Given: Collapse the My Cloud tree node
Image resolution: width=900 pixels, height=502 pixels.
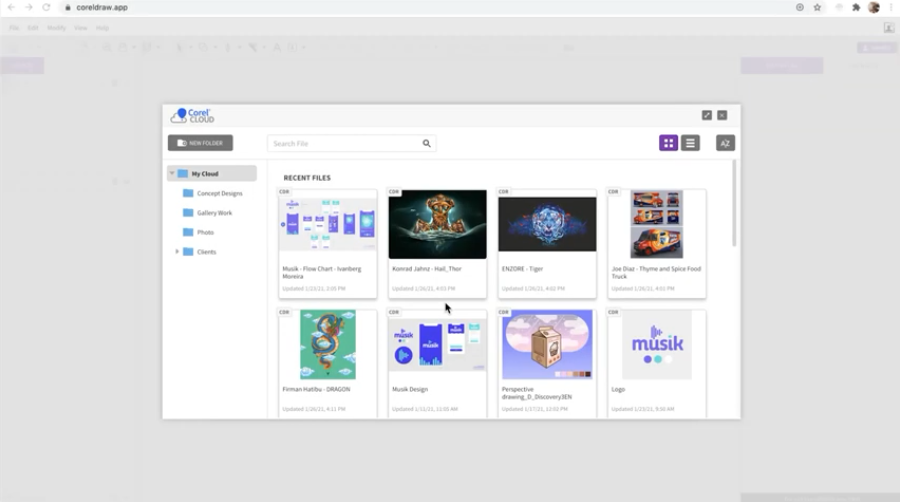Looking at the screenshot, I should pos(172,173).
